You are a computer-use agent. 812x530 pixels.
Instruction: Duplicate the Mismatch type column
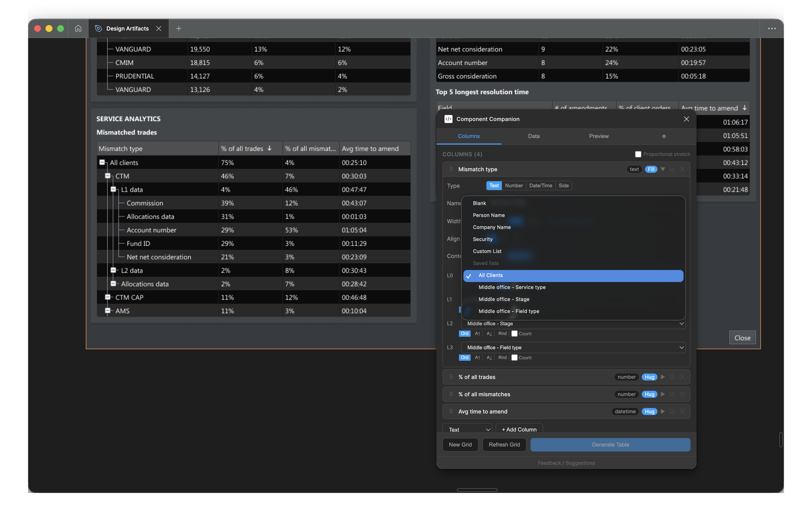(x=672, y=169)
